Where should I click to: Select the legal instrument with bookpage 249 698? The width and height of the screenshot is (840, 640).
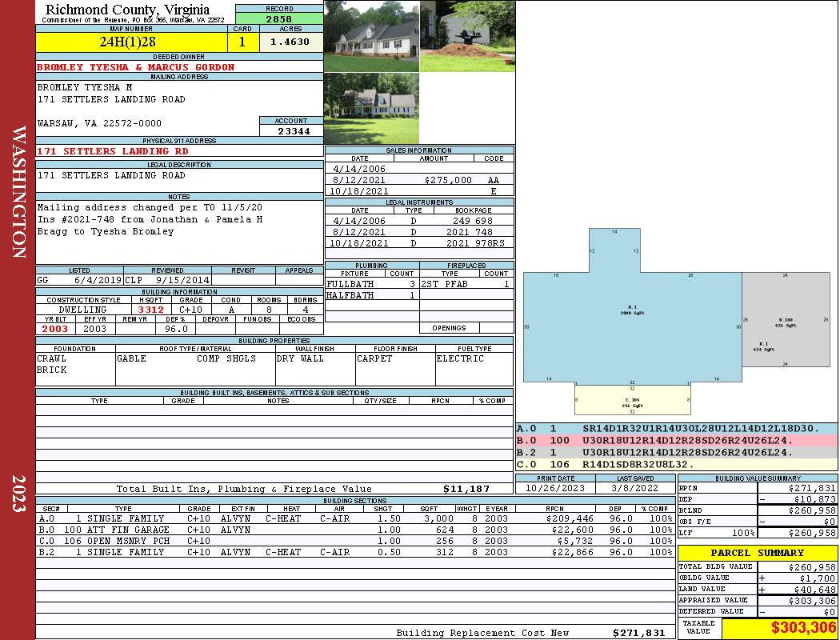point(419,220)
